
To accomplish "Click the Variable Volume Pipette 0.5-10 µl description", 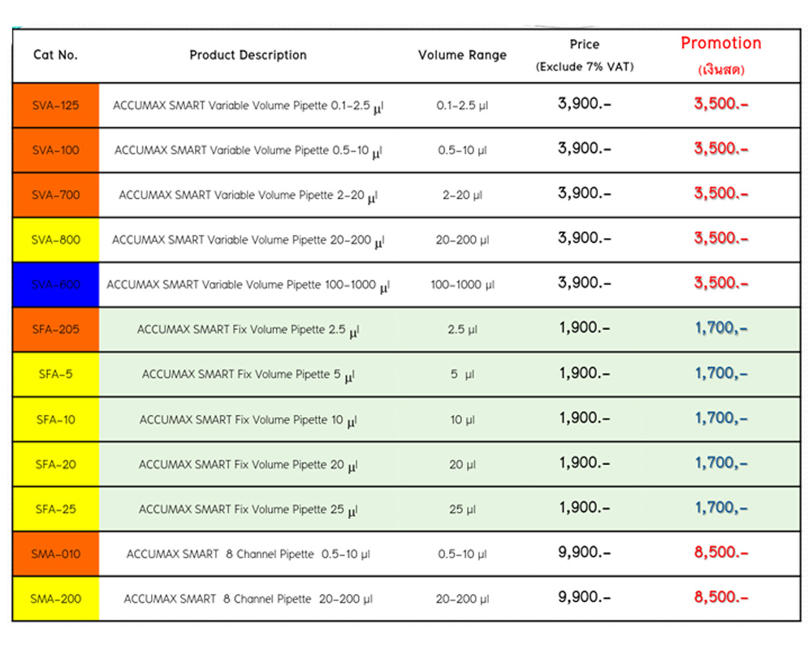I will point(248,151).
